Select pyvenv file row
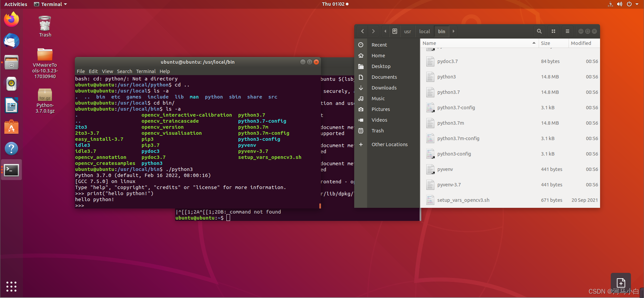The width and height of the screenshot is (644, 298). (510, 169)
